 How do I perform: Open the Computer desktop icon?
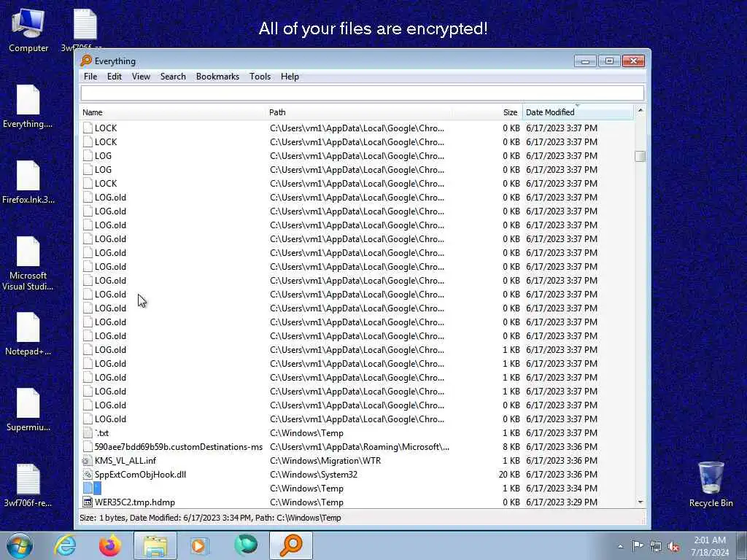[28, 30]
